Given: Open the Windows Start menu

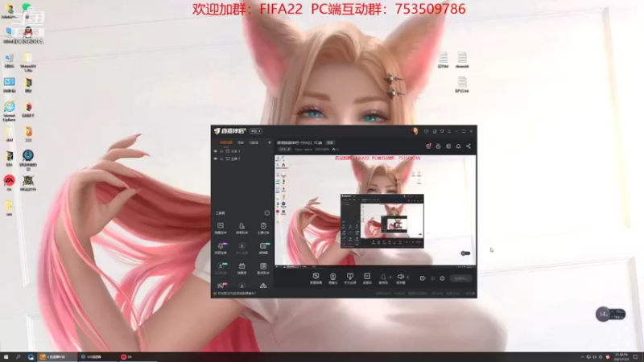Looking at the screenshot, I should tap(6, 357).
